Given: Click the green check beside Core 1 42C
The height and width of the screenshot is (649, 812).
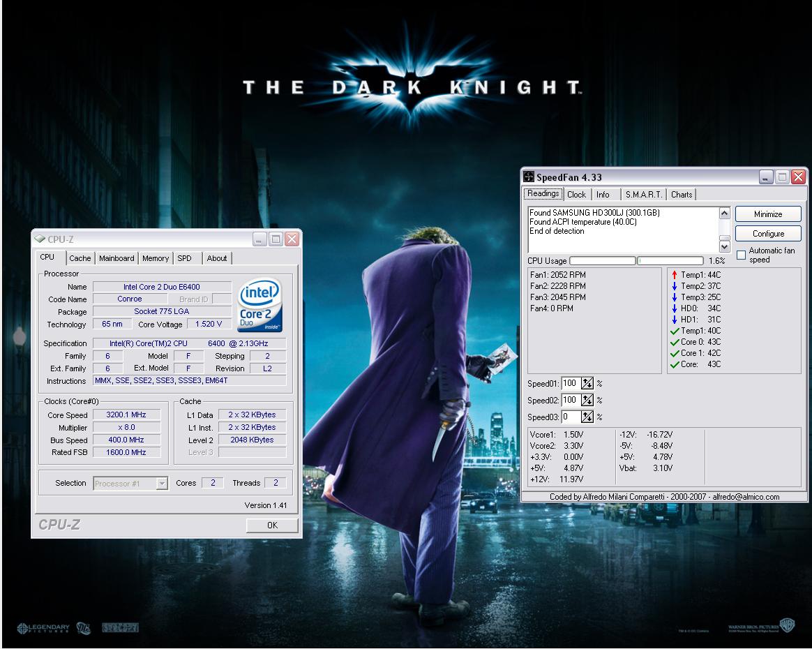Looking at the screenshot, I should click(x=675, y=353).
